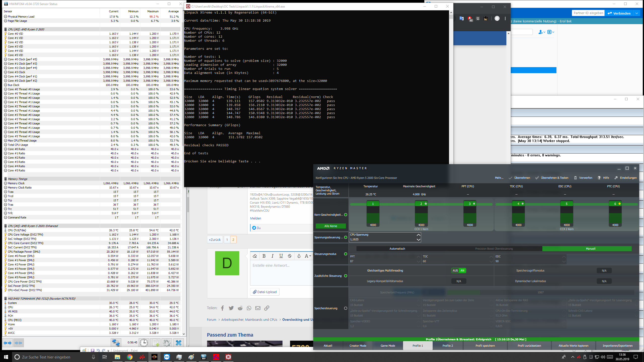
Task: Click Verwerfen in Ryzen Master
Action: (x=583, y=178)
